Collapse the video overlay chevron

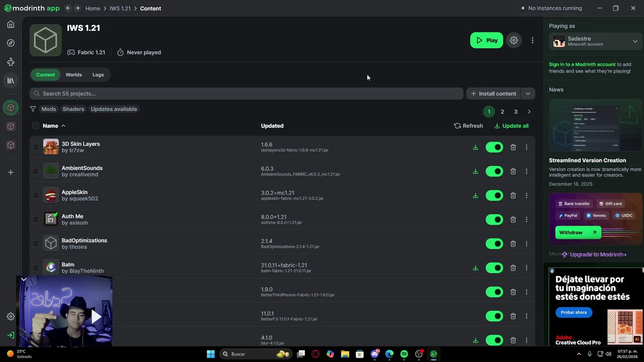pos(24,280)
